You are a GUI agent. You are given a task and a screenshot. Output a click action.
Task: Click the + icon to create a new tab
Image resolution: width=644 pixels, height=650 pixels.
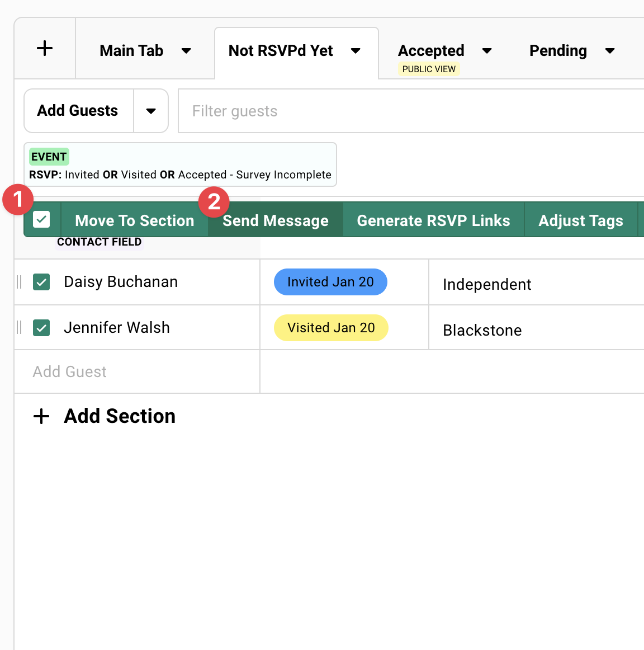point(44,49)
